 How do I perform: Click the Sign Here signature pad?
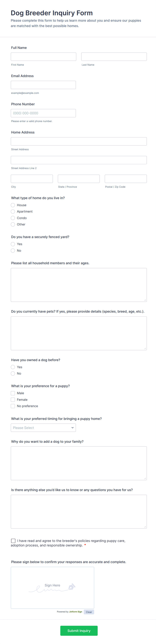[x=52, y=587]
